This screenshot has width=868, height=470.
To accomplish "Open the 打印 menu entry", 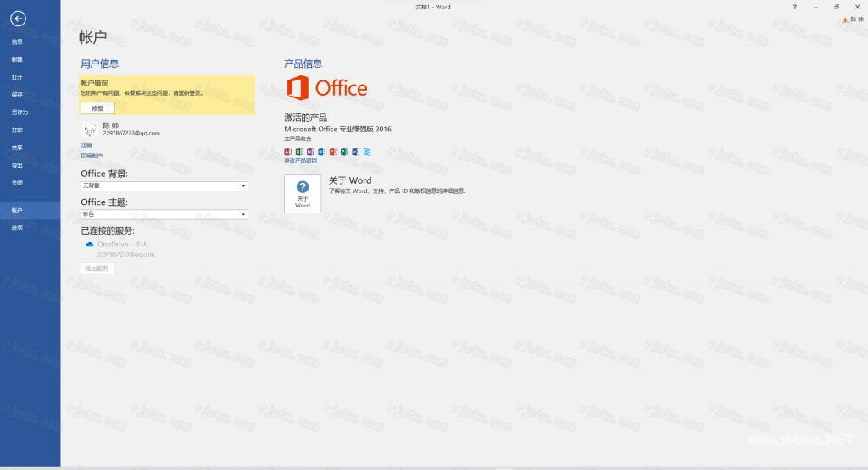I will pyautogui.click(x=17, y=130).
